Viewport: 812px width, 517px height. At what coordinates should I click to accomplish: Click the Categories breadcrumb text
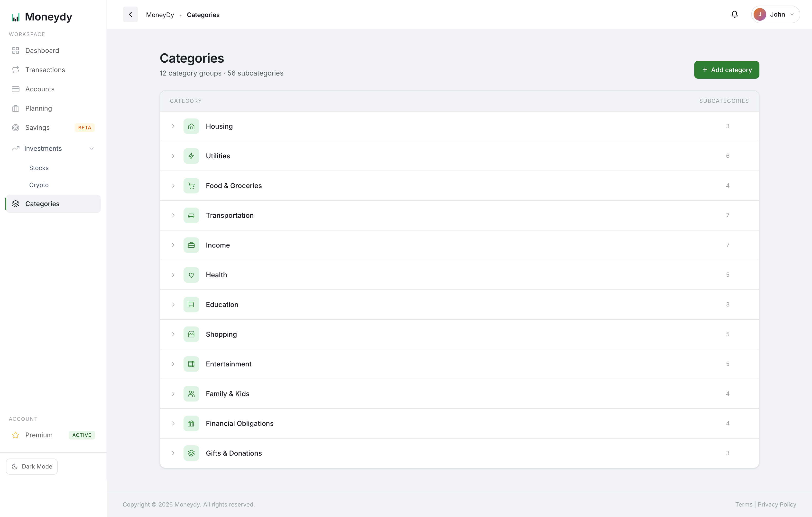click(x=203, y=15)
